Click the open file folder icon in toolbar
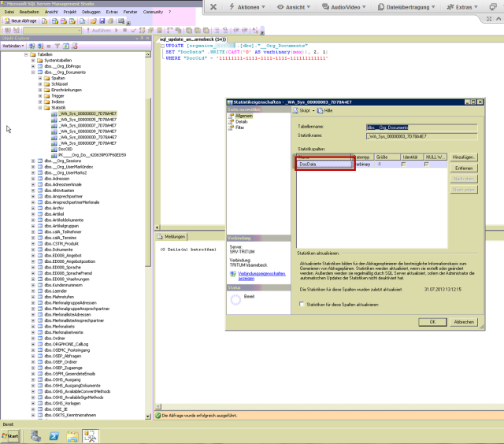 click(93, 21)
